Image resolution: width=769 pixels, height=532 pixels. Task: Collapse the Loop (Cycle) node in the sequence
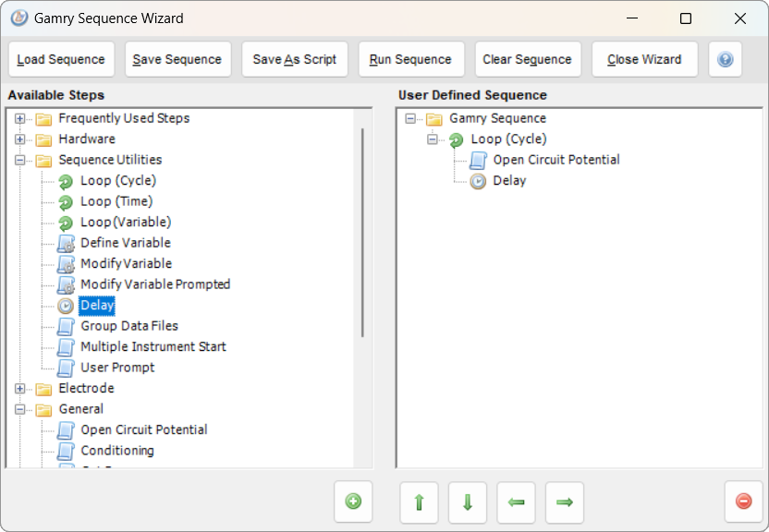click(x=432, y=139)
